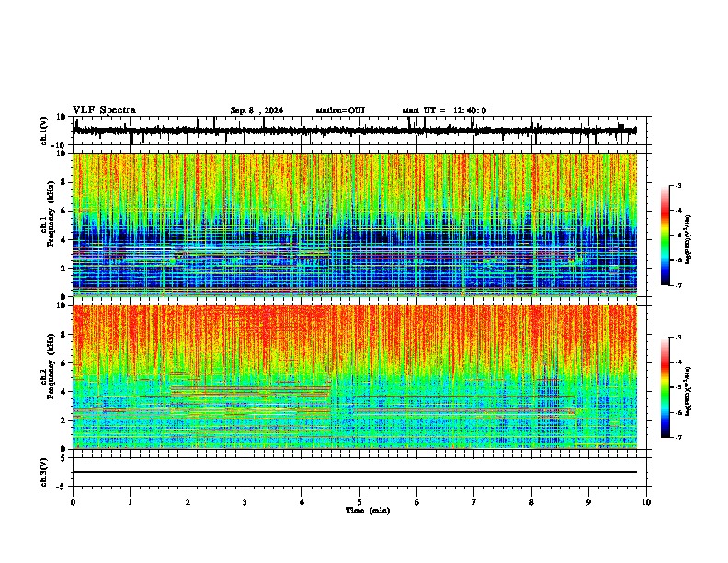This screenshot has width=728, height=563.
Task: Click the 'ch.1(V)' axis label
Action: 44,131
